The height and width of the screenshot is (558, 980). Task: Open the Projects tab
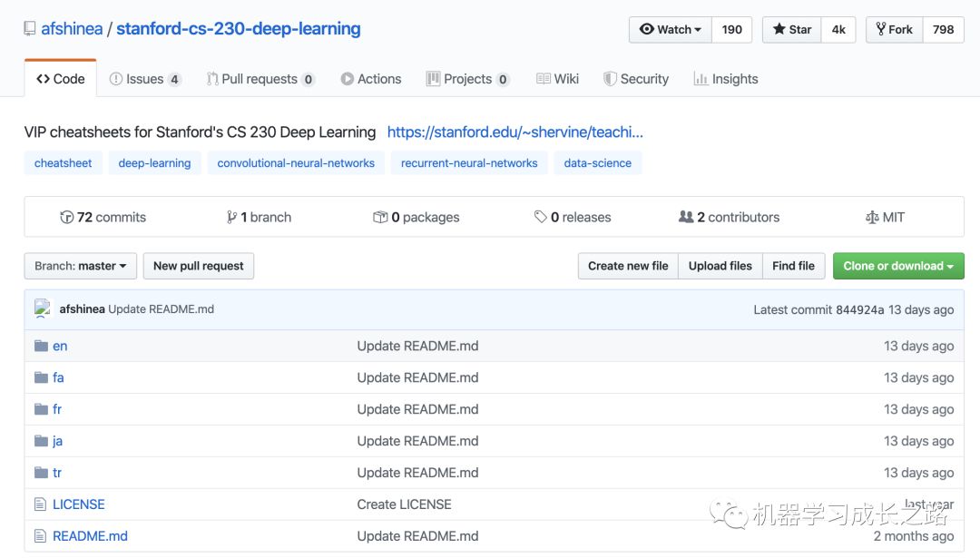pyautogui.click(x=468, y=79)
